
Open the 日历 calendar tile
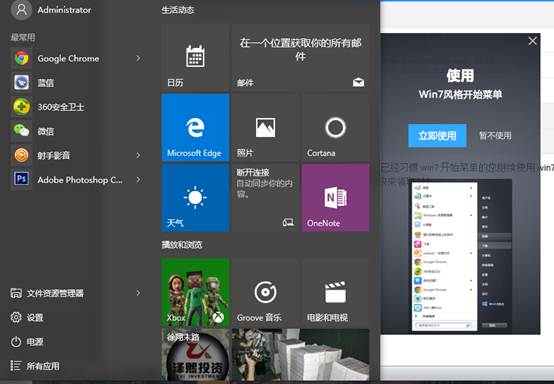pos(195,58)
